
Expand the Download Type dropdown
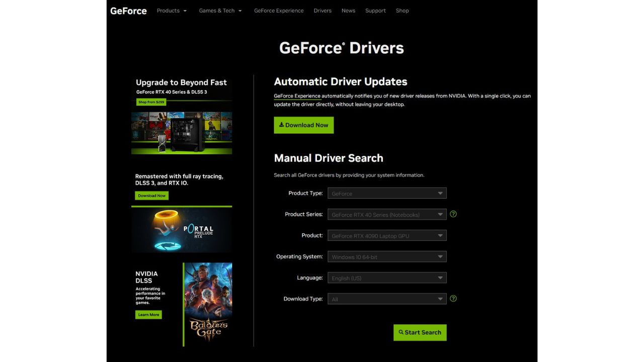coord(387,299)
